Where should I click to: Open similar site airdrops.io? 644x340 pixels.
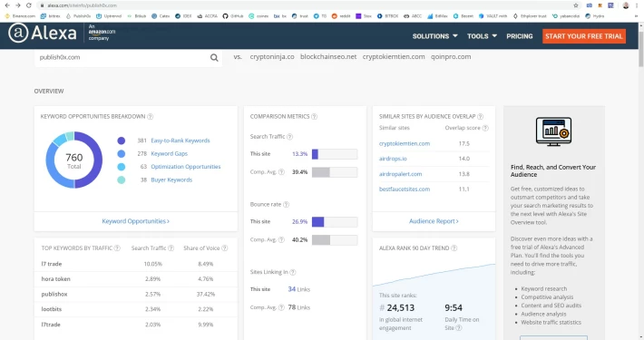[393, 159]
